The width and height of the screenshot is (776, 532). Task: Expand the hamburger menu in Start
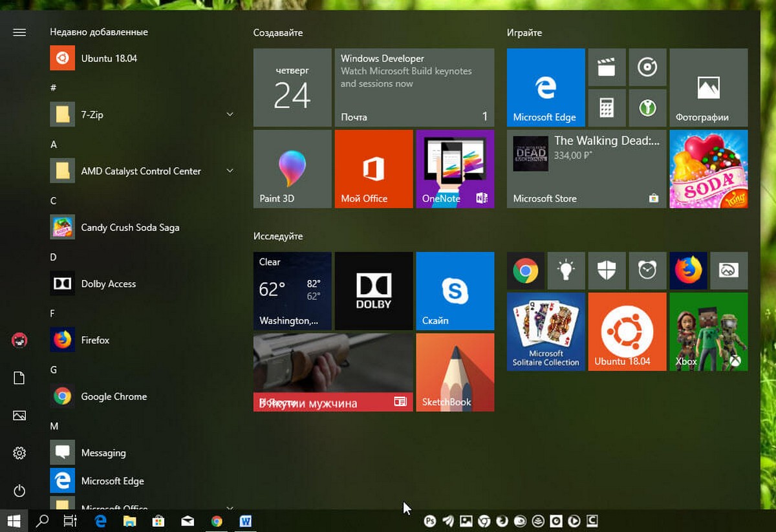click(19, 32)
